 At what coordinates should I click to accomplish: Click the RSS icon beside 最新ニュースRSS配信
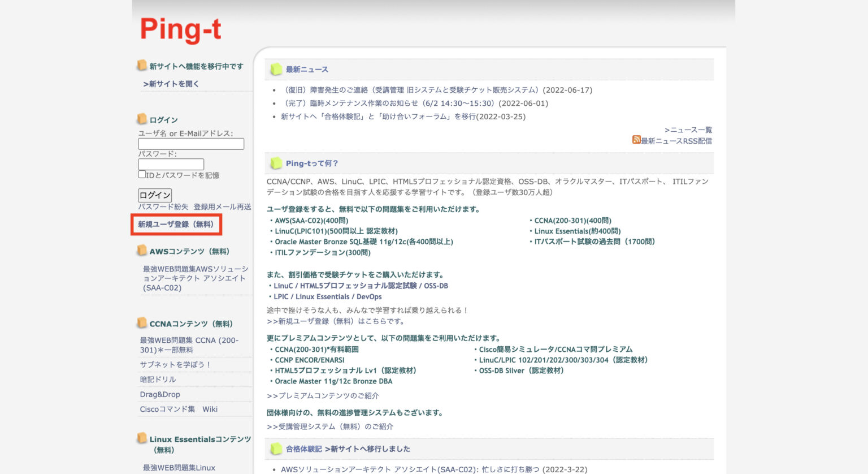pos(636,141)
